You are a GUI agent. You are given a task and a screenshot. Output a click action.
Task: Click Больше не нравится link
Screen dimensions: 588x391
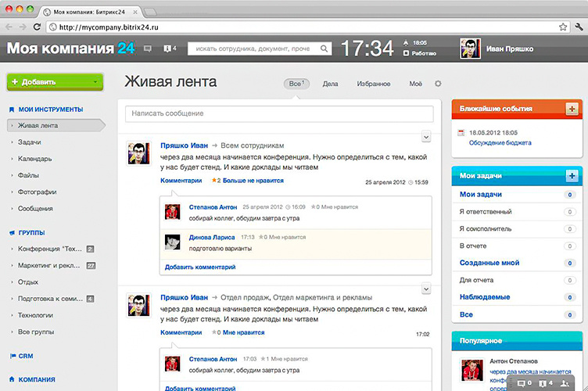click(253, 181)
